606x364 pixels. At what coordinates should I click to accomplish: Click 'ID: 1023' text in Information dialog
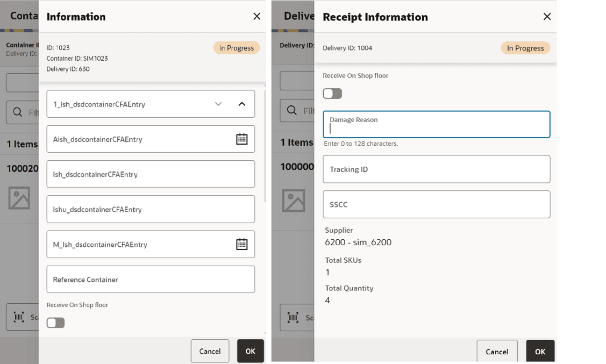(x=58, y=48)
